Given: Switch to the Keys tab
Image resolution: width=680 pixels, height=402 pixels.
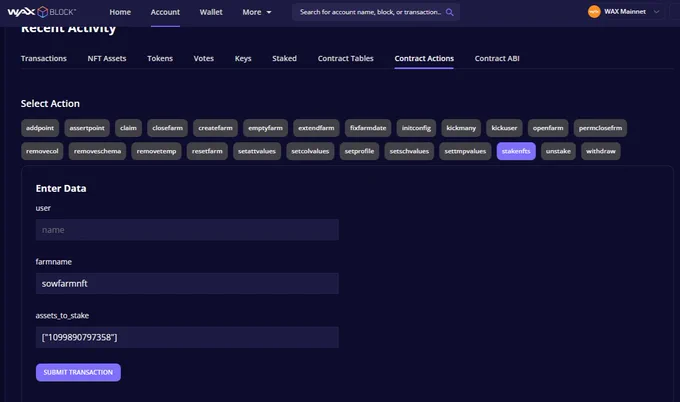Looking at the screenshot, I should point(243,59).
